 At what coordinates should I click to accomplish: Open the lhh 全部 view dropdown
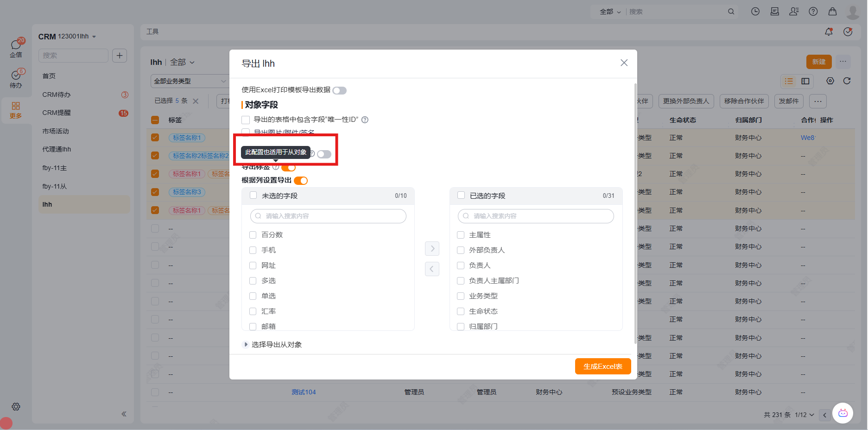click(183, 62)
